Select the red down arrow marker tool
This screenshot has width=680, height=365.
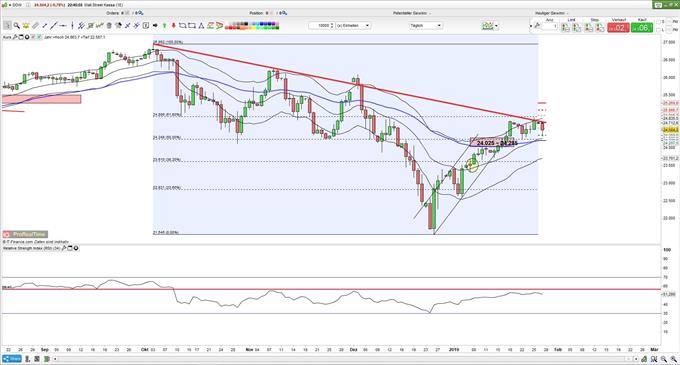click(173, 26)
